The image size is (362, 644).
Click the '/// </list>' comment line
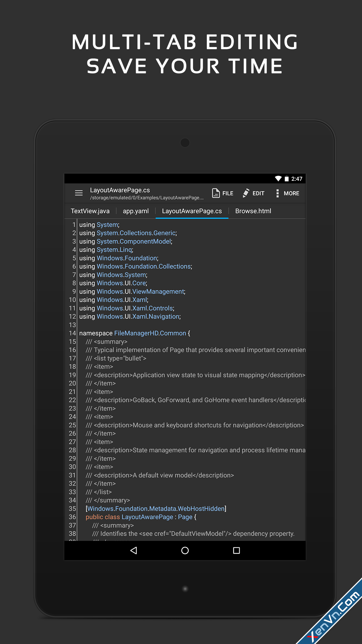[x=99, y=492]
